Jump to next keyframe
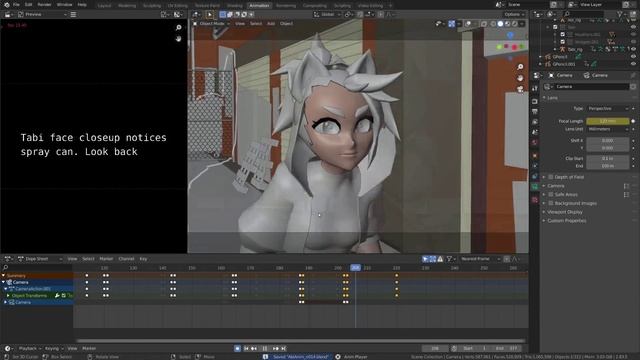 (276, 349)
